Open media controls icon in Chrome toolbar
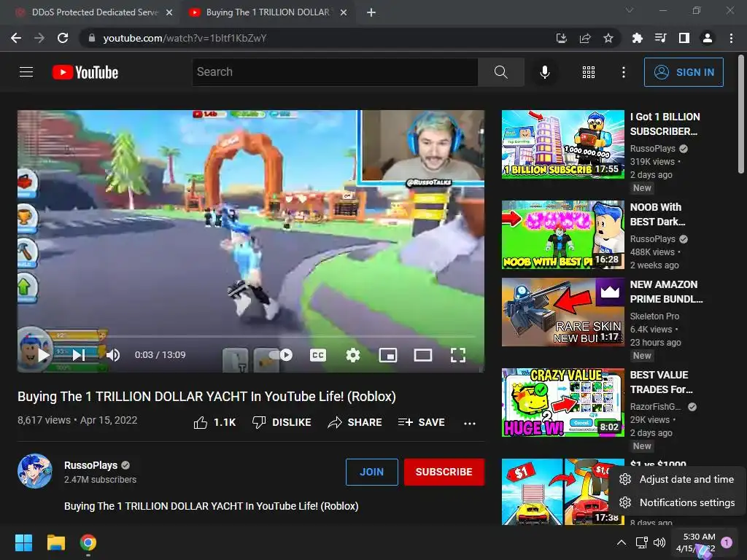Viewport: 747px width, 560px height. (660, 38)
